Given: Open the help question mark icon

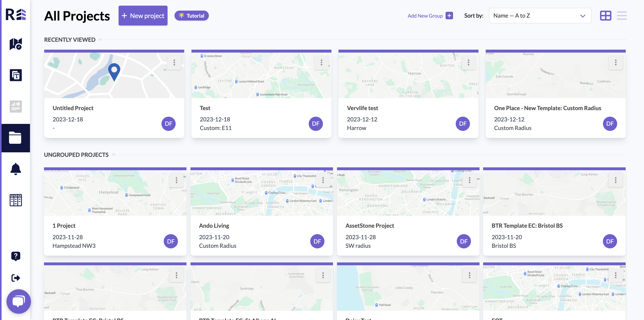Looking at the screenshot, I should (16, 256).
